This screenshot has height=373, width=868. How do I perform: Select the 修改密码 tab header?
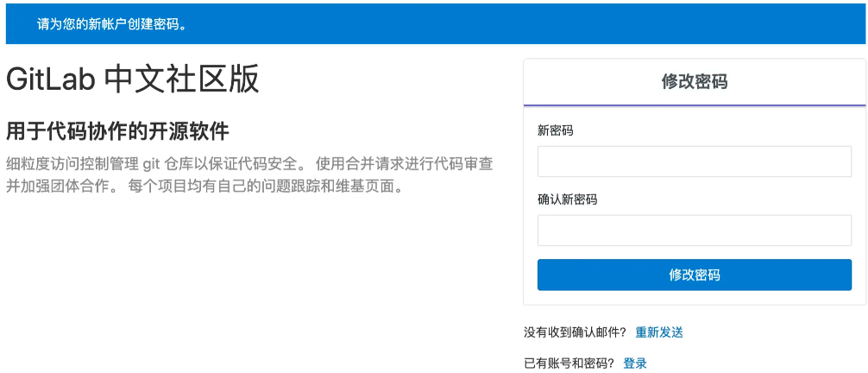[x=695, y=82]
